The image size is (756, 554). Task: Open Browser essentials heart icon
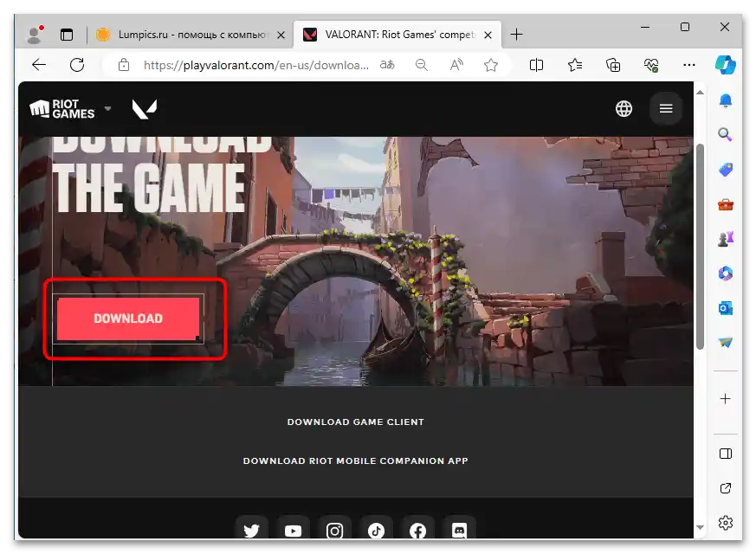click(x=651, y=65)
